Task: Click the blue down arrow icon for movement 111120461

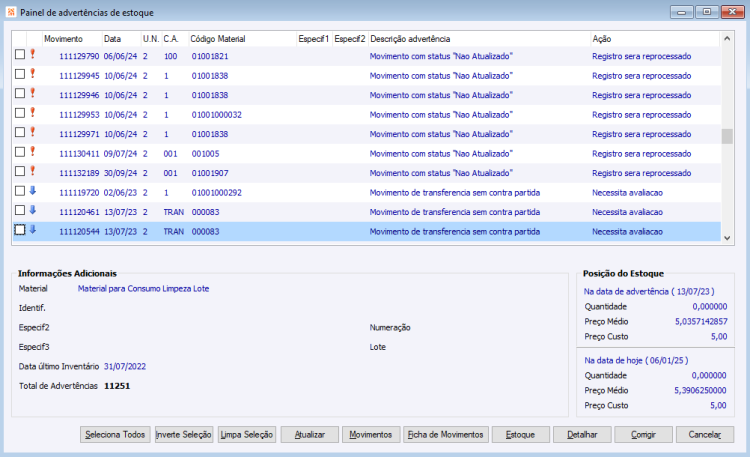Action: (x=33, y=210)
